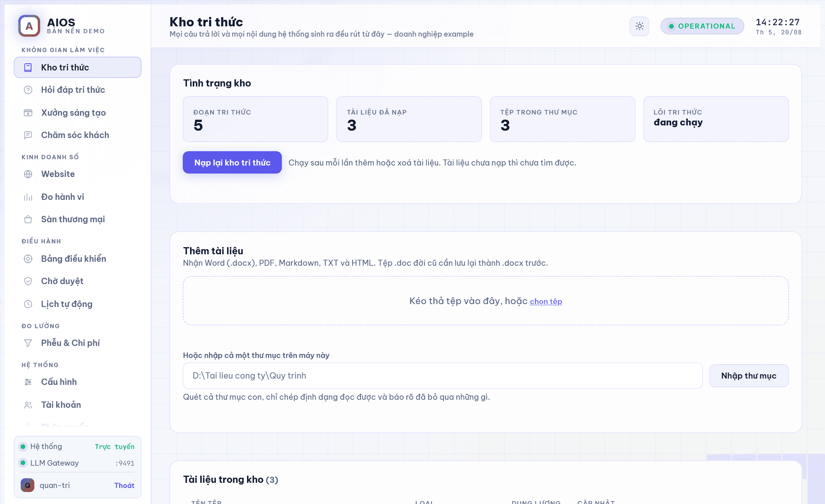
Task: Click the page title Kho tri thức in header
Action: (x=206, y=22)
